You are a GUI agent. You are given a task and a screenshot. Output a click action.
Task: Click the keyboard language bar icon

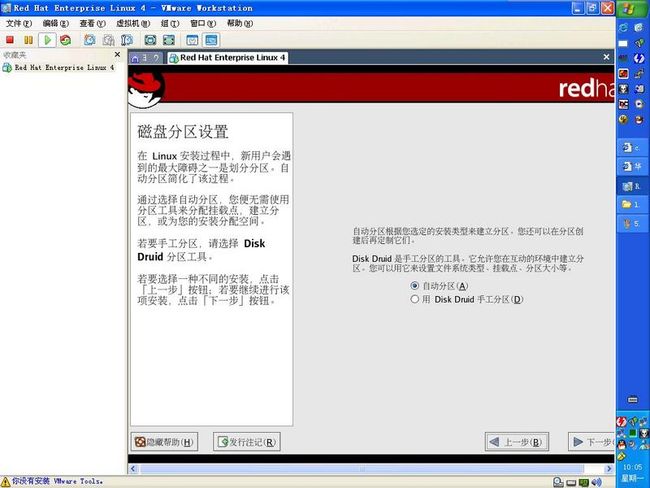pyautogui.click(x=633, y=400)
